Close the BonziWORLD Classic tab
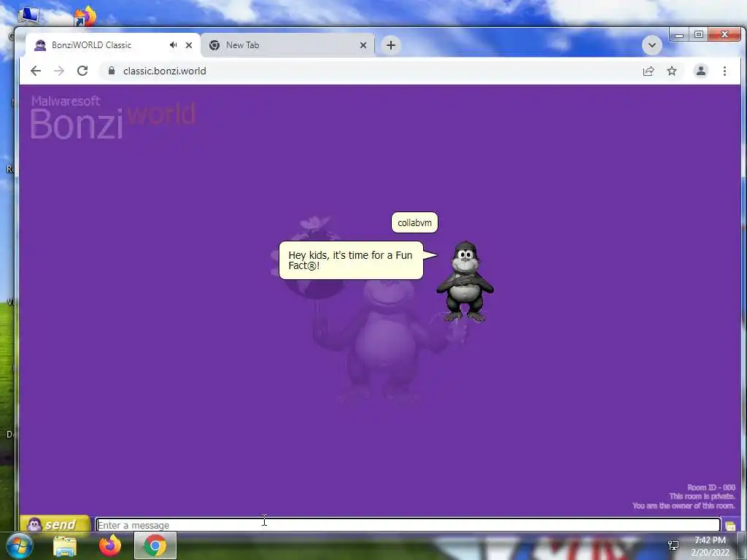 [x=189, y=45]
